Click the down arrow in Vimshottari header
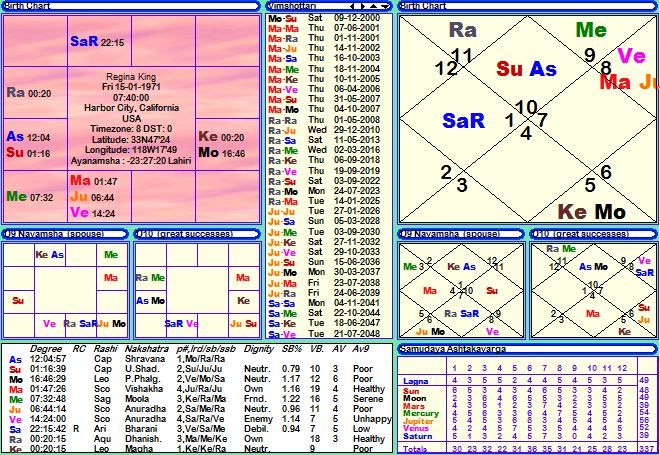The height and width of the screenshot is (455, 660). (x=384, y=6)
